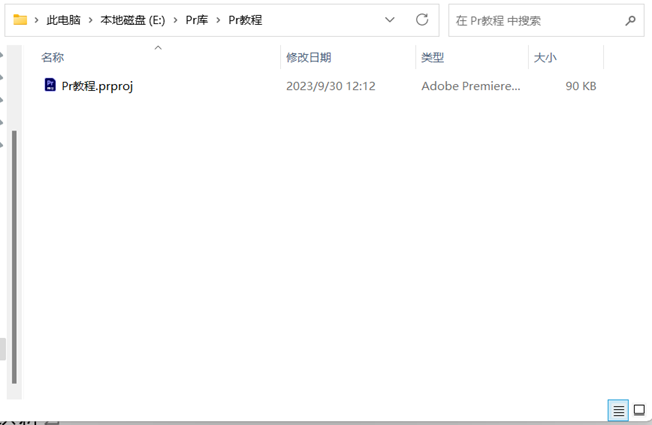
Task: Expand the chevron after 本地磁盘 (E:) in breadcrumb
Action: pyautogui.click(x=175, y=20)
